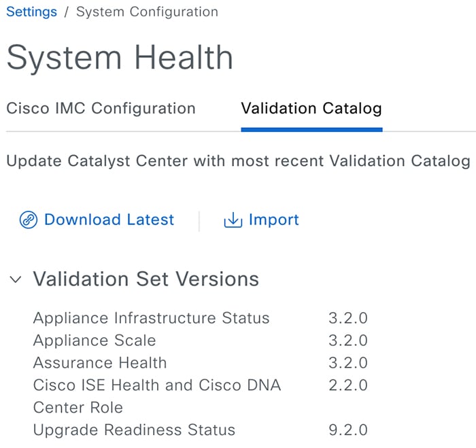Select the Upgrade Readiness Status entry
Image resolution: width=476 pixels, height=448 pixels.
[x=134, y=430]
